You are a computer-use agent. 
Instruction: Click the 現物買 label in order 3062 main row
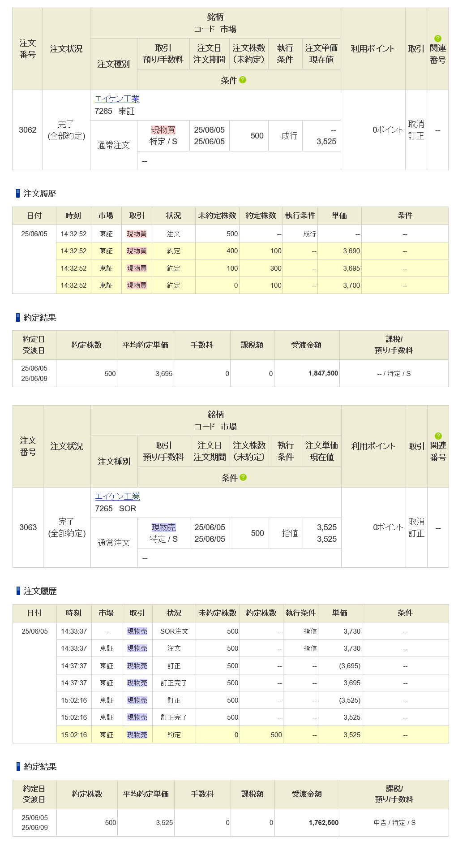(x=163, y=130)
